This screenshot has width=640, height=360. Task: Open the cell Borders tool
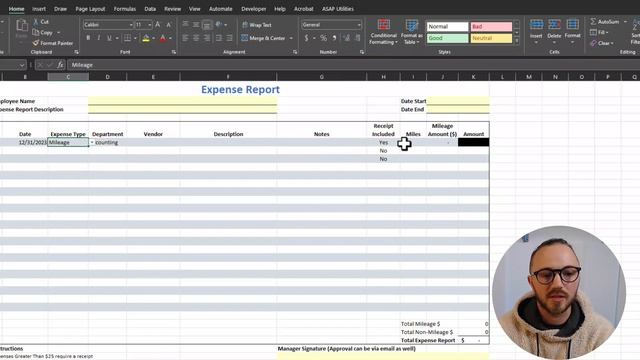(x=127, y=38)
